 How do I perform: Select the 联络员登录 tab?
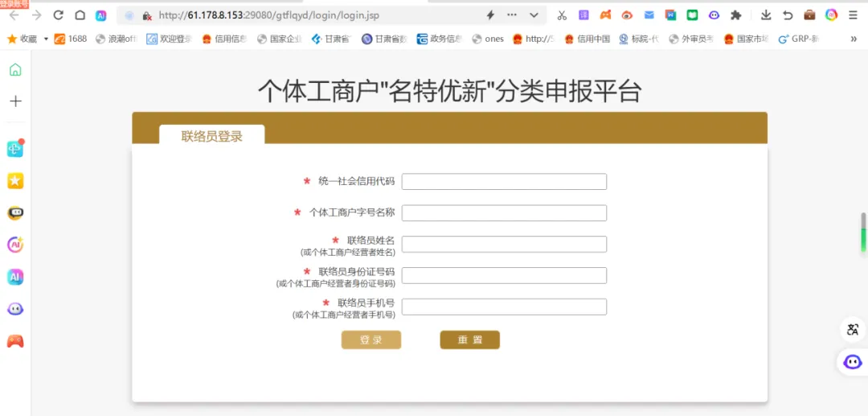coord(212,136)
